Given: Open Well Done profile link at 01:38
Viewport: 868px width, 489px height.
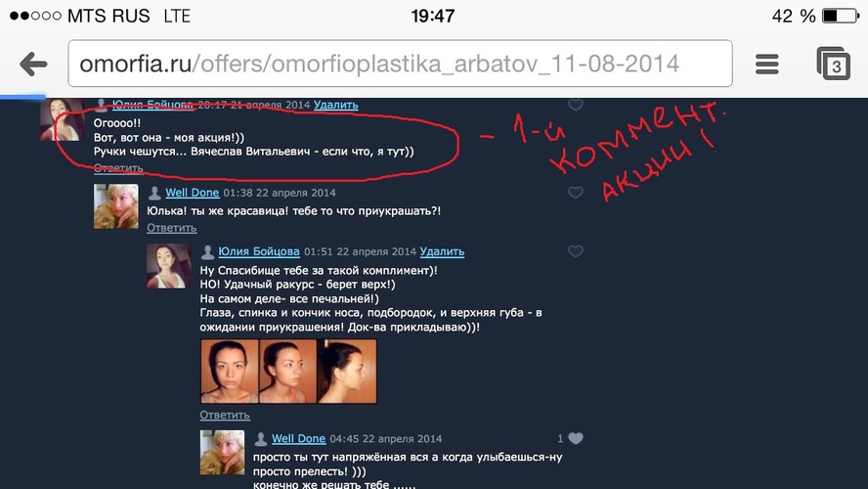Looking at the screenshot, I should click(x=193, y=193).
